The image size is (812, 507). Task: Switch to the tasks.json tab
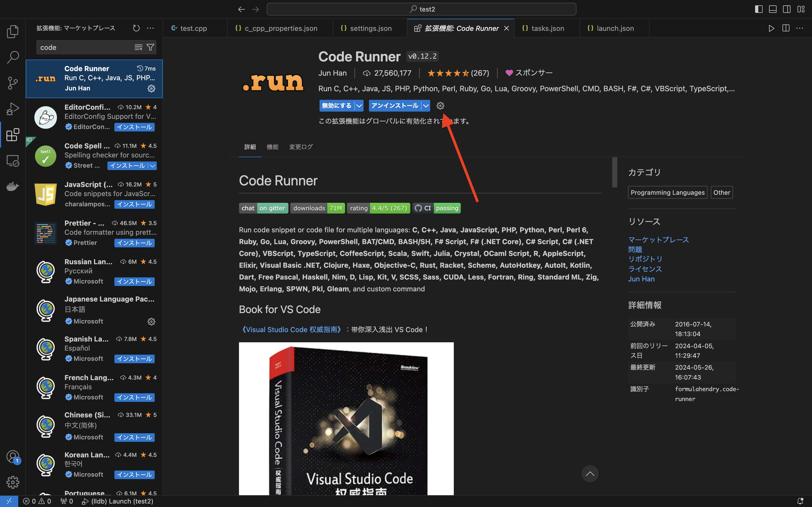pyautogui.click(x=547, y=28)
